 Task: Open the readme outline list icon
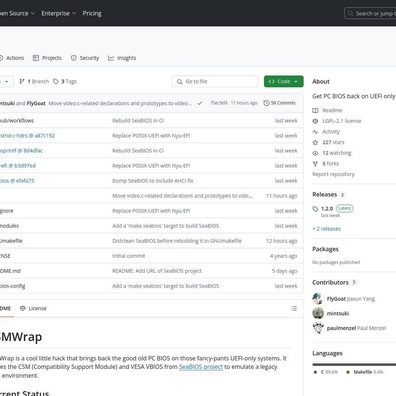click(x=294, y=308)
